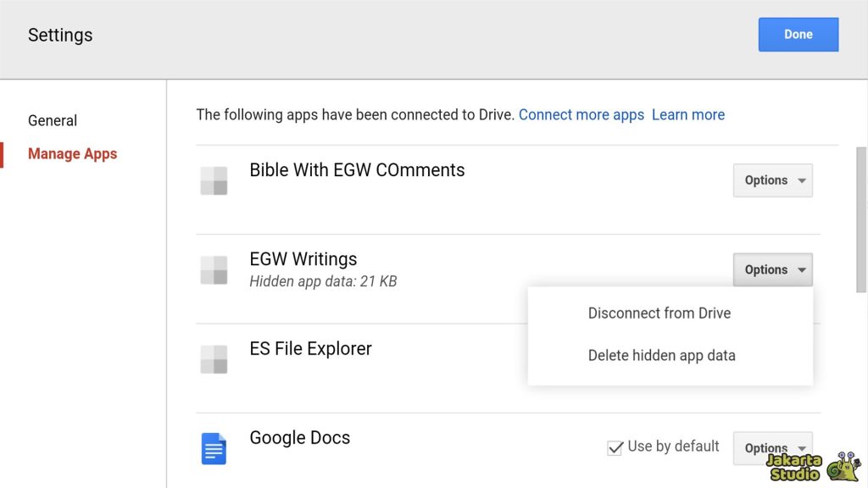Select the Manage Apps tab
This screenshot has height=488, width=868.
click(x=73, y=154)
